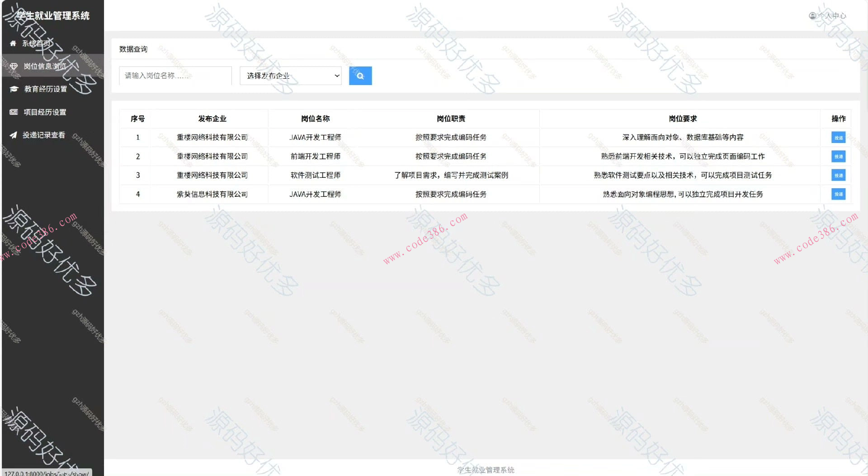868x476 pixels.
Task: Select 软件测试工程师 cell
Action: [x=316, y=175]
